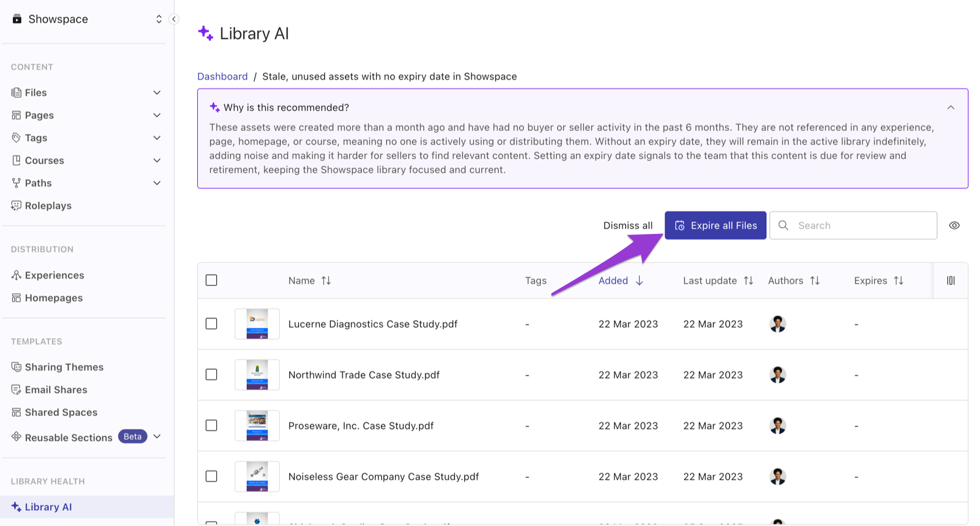The height and width of the screenshot is (526, 980).
Task: Select the Northwind Trade Case Study checkbox
Action: (211, 375)
